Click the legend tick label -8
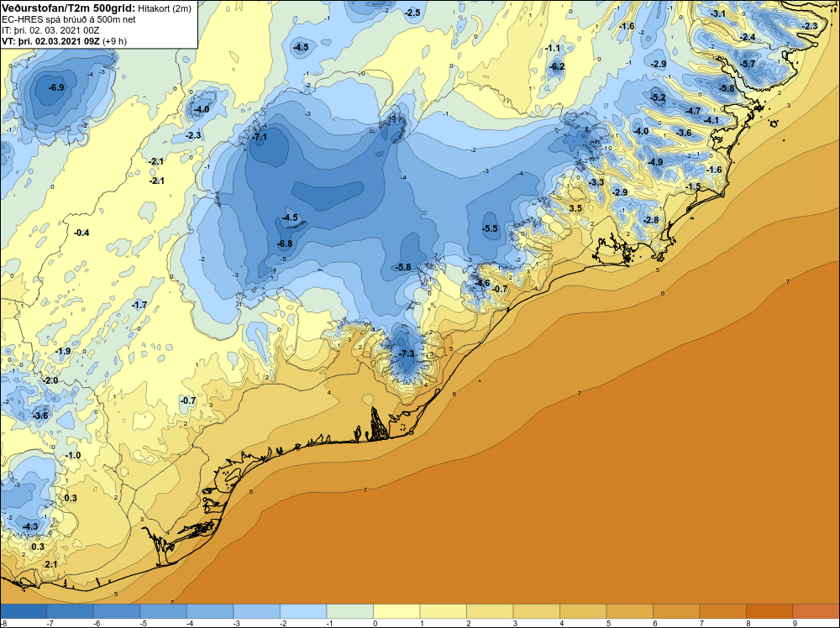Viewport: 840px width, 628px height. [x=3, y=623]
